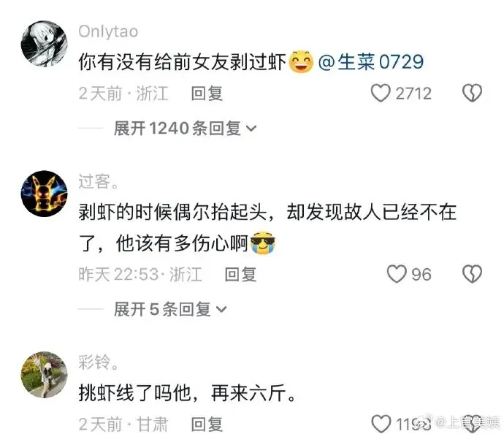Image resolution: width=504 pixels, height=434 pixels.
Task: Open 过客。 Pikachu avatar
Action: (x=45, y=194)
